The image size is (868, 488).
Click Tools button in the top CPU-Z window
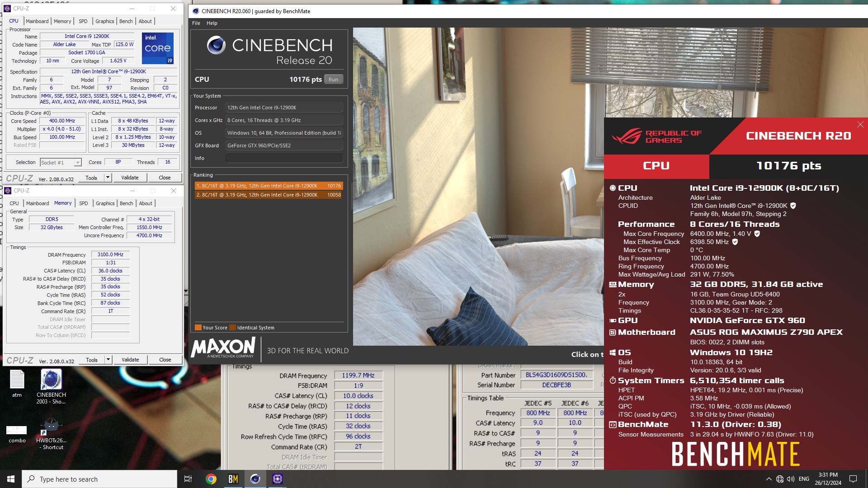(91, 178)
